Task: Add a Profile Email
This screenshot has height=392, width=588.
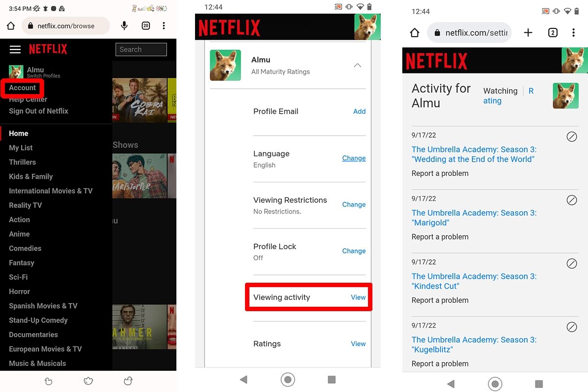Action: click(359, 111)
